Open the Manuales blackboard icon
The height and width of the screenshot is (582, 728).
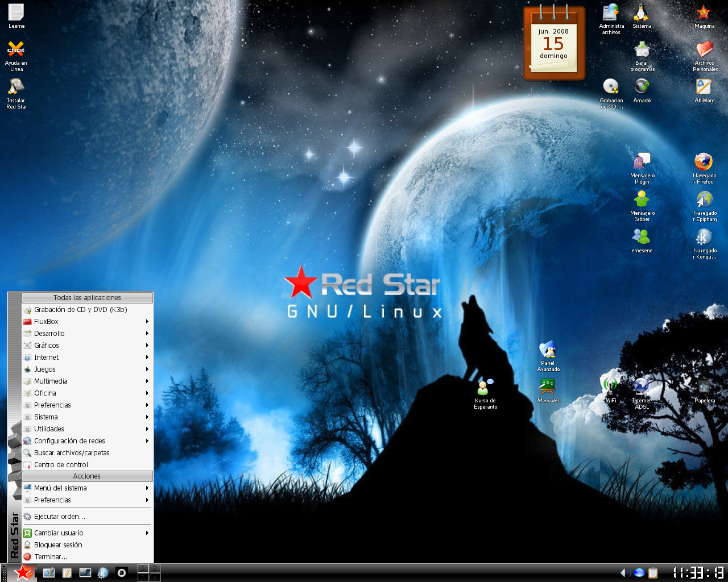[x=548, y=390]
